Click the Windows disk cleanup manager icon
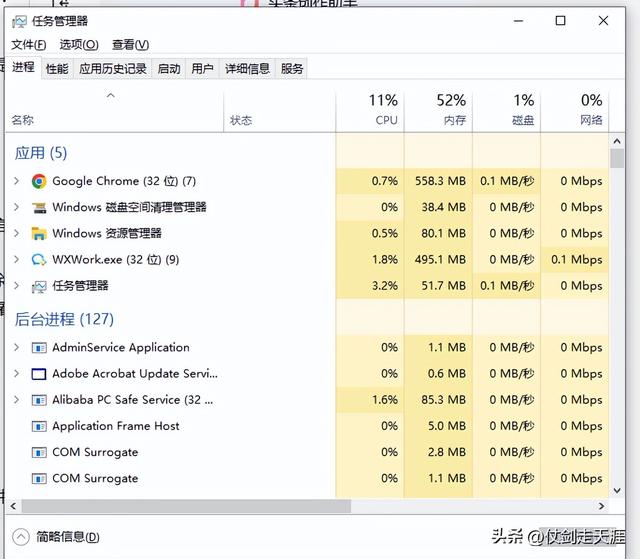Viewport: 640px width, 559px height. [x=39, y=208]
